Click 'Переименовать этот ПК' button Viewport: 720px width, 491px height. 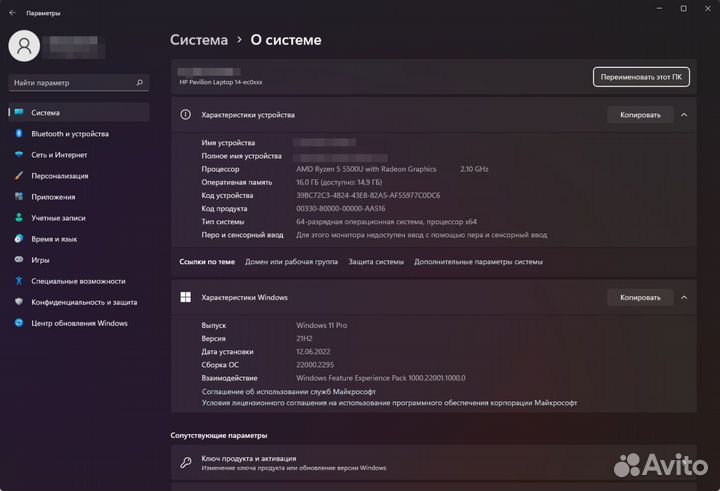641,77
